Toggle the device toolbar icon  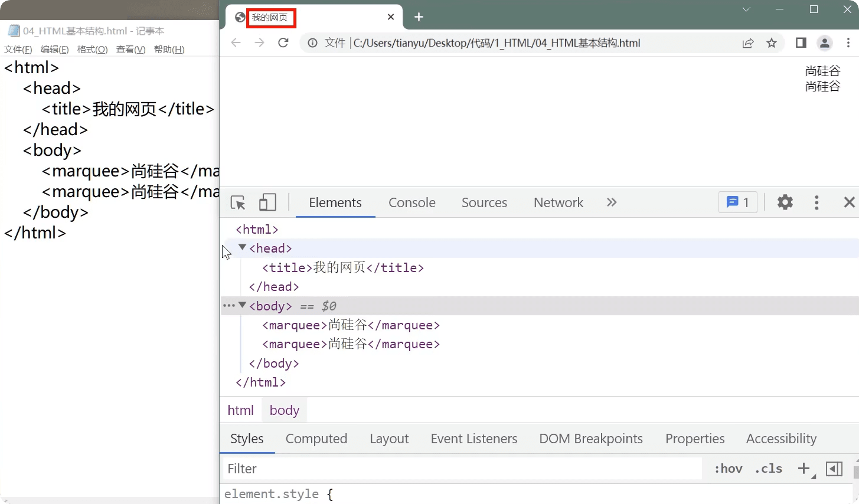pos(267,202)
